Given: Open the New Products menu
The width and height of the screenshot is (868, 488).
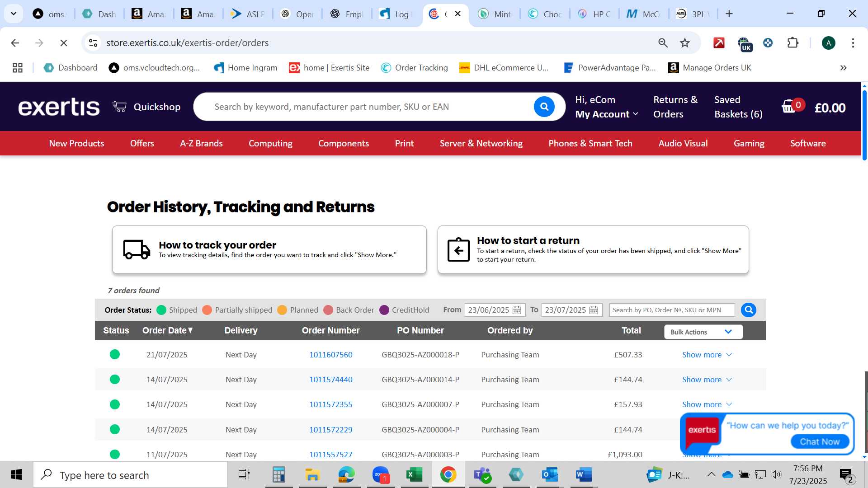Looking at the screenshot, I should pyautogui.click(x=76, y=143).
